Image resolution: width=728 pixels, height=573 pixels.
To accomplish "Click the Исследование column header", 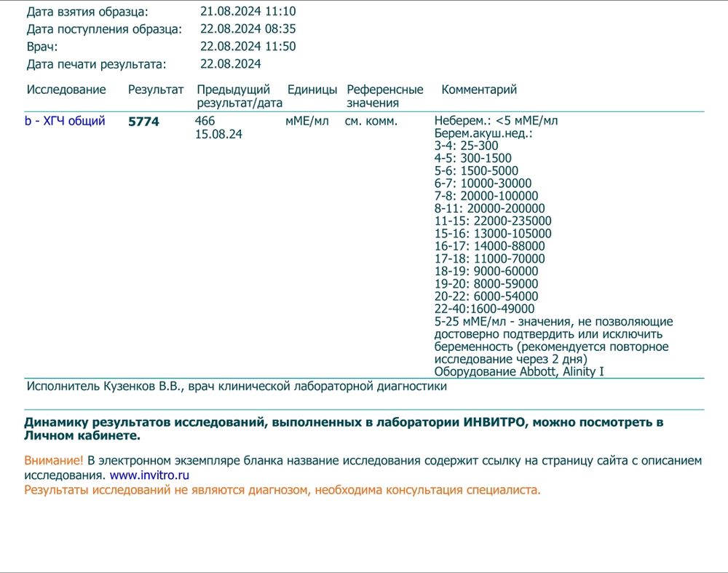I will coord(66,90).
